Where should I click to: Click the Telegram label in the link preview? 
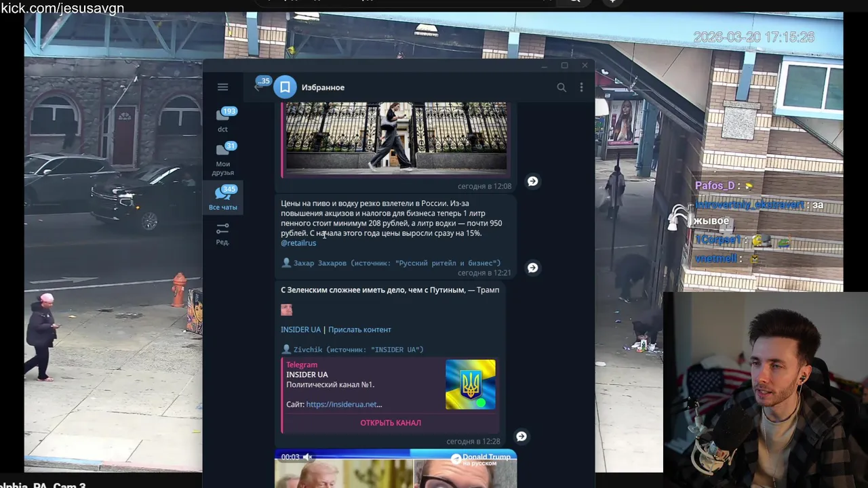302,365
